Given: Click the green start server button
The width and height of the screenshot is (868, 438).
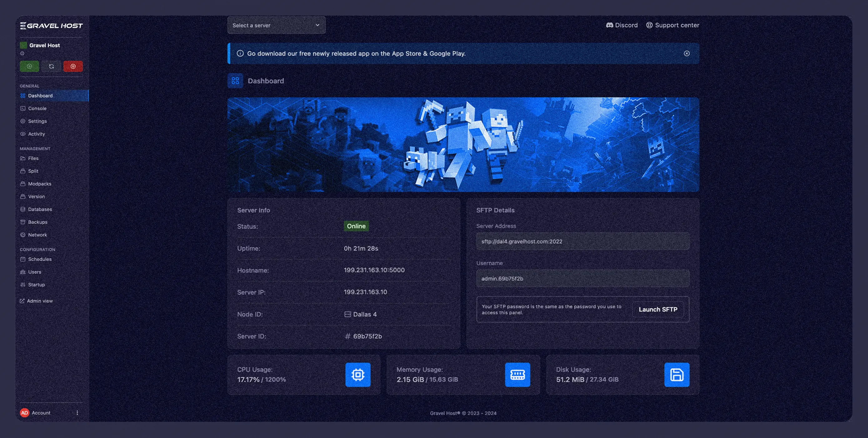Looking at the screenshot, I should (x=29, y=66).
